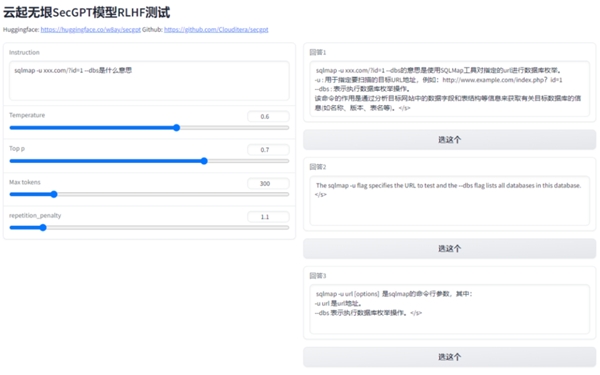Screen dimensions: 600x375
Task: Open the Huggingface secgpt link
Action: click(x=91, y=29)
